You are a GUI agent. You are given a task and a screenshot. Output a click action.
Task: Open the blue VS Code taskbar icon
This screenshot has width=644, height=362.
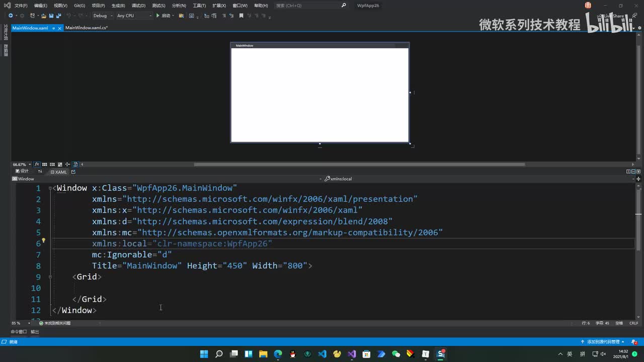point(323,354)
